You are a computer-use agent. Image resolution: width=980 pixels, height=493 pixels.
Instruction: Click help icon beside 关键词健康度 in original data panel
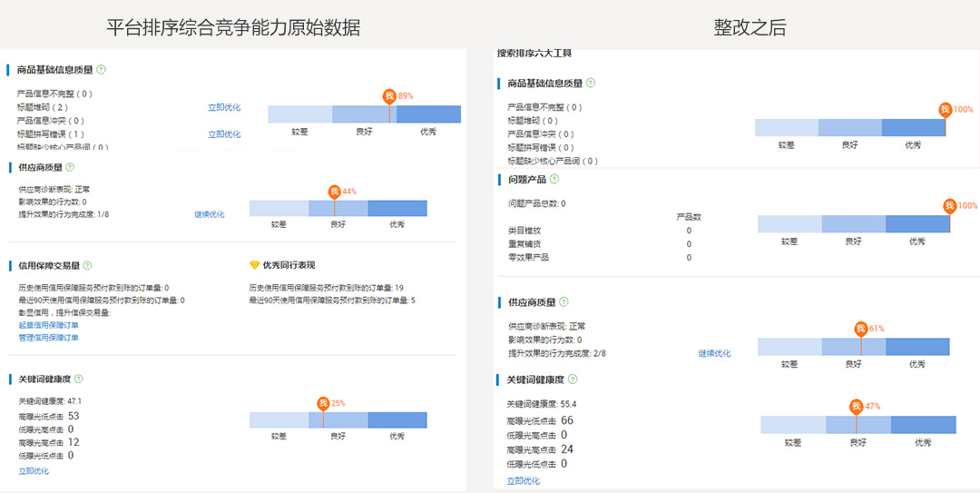pos(78,379)
